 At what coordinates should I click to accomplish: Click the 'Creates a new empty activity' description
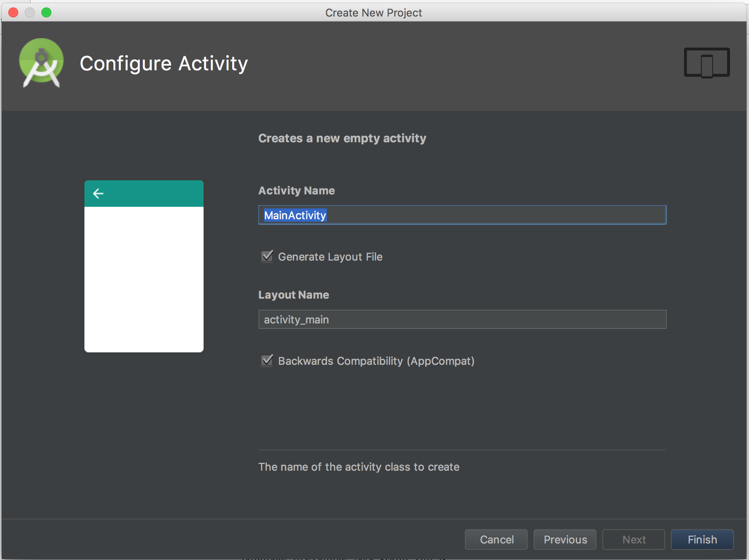coord(342,138)
